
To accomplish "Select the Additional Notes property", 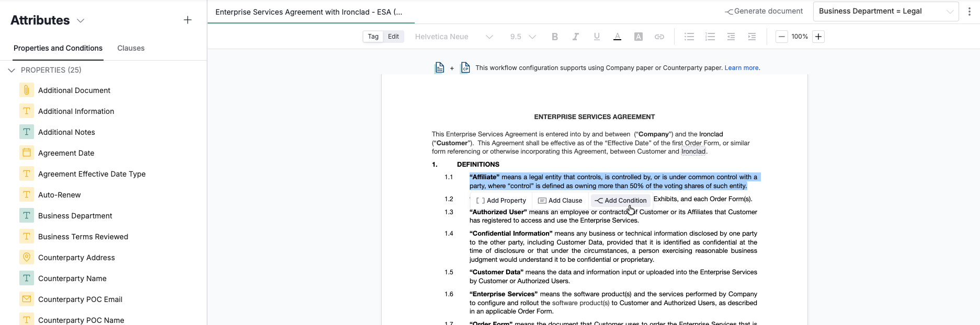I will 66,132.
